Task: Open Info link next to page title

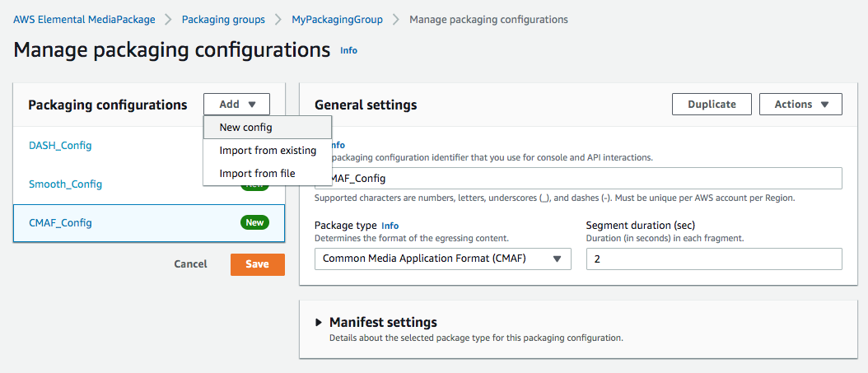Action: click(x=348, y=50)
